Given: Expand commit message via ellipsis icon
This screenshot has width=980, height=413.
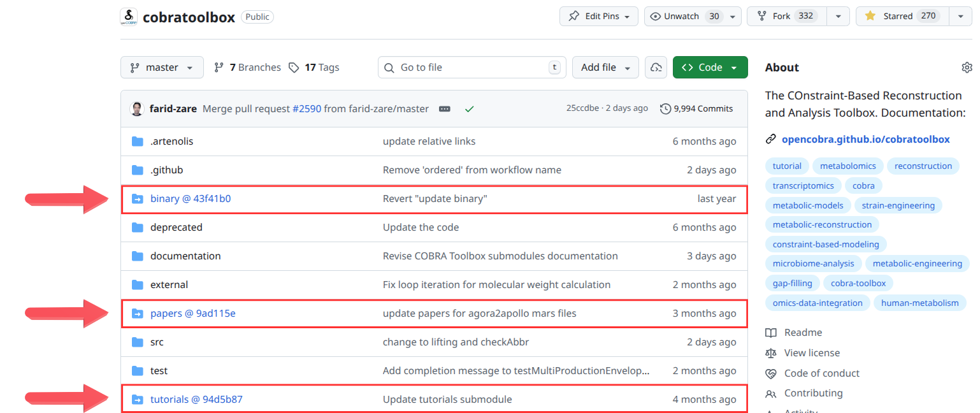Looking at the screenshot, I should pos(444,109).
